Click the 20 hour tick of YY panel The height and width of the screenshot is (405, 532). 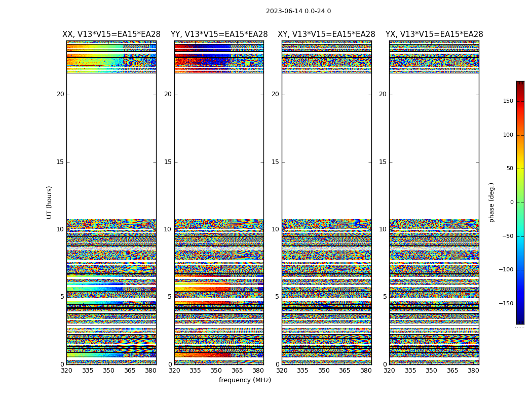[x=168, y=94]
